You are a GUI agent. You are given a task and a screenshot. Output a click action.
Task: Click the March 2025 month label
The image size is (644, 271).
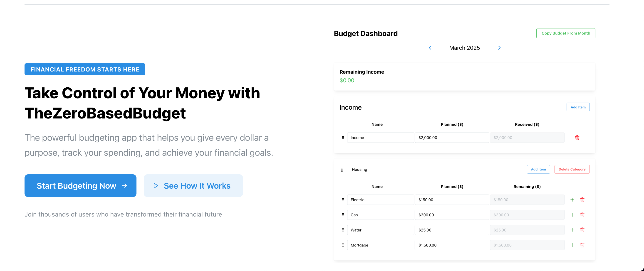click(x=465, y=48)
